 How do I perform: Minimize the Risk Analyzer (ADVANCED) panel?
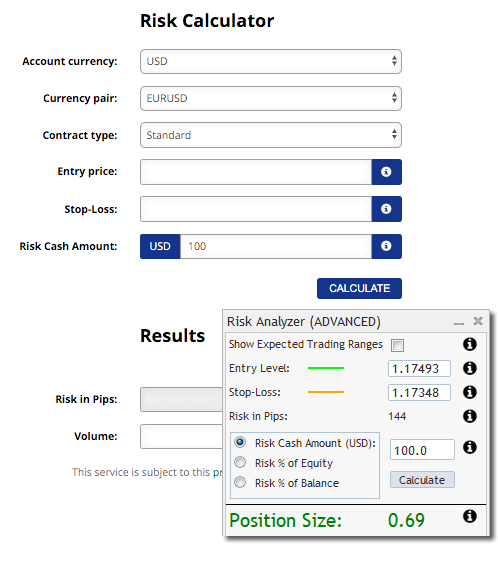(x=459, y=323)
